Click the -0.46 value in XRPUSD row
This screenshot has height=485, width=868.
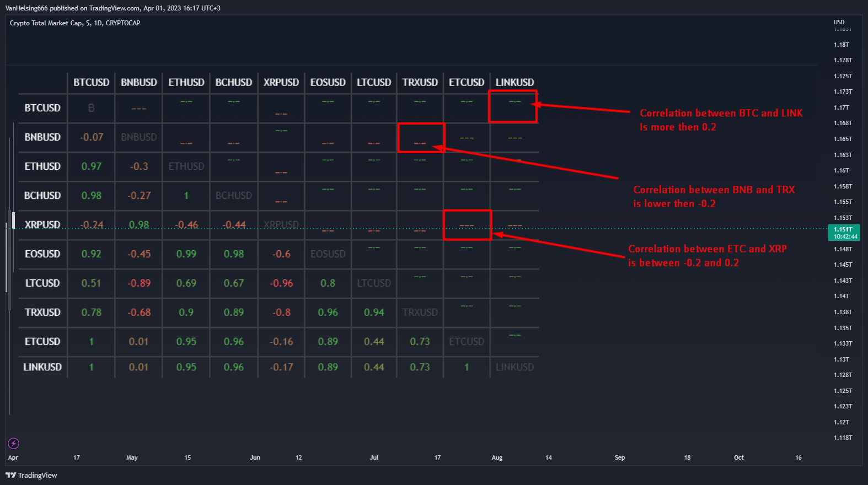186,225
